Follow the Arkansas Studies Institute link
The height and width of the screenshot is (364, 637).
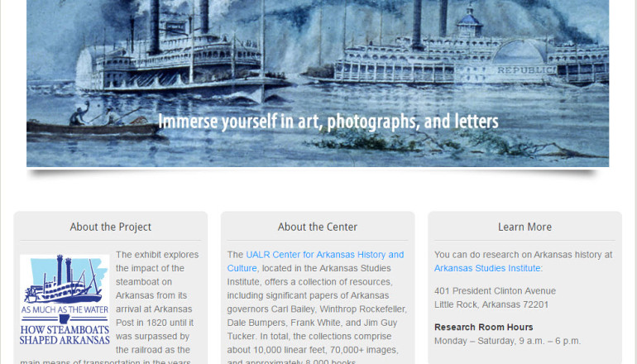coord(487,268)
